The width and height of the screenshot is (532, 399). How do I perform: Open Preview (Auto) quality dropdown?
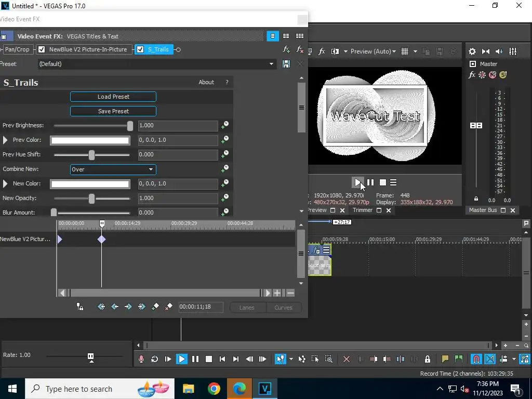pos(373,51)
